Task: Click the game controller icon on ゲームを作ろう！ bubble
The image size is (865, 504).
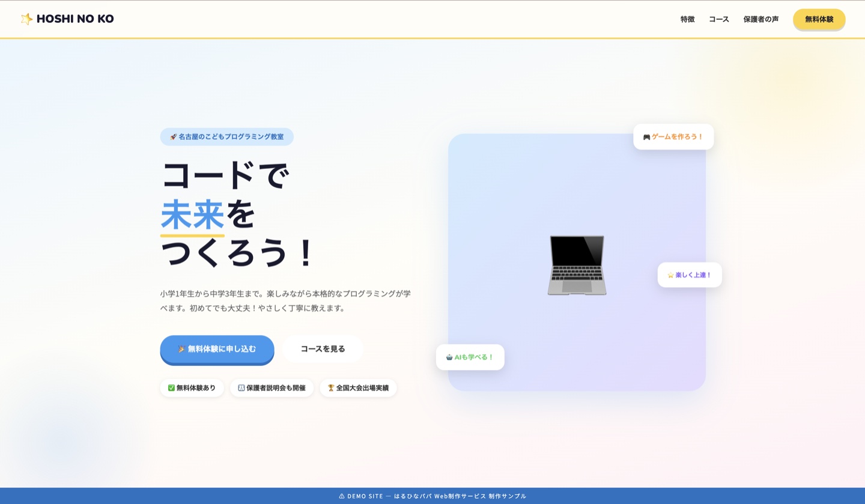Action: pyautogui.click(x=646, y=136)
